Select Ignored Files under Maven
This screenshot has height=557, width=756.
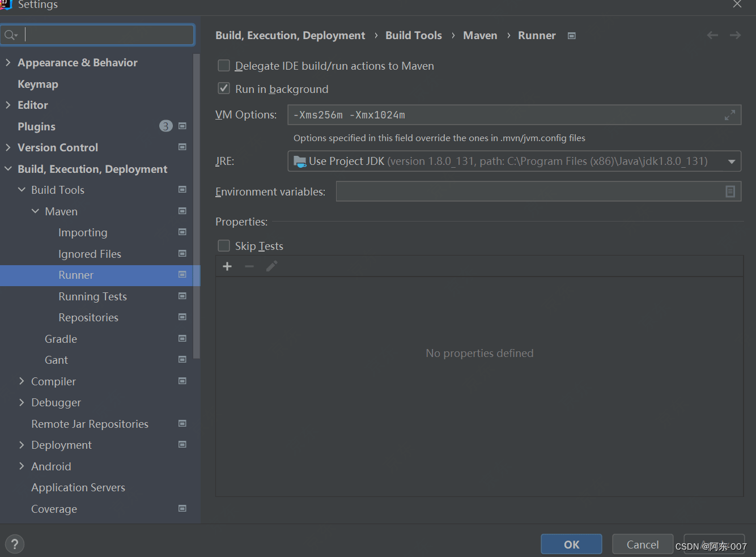point(90,254)
